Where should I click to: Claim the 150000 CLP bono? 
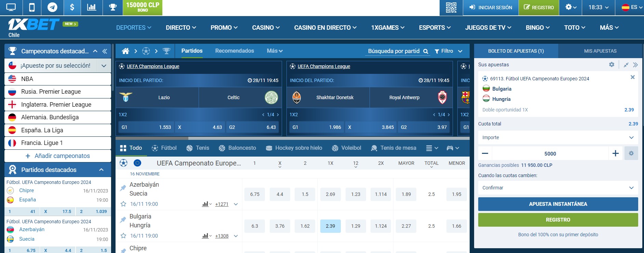[x=143, y=8]
